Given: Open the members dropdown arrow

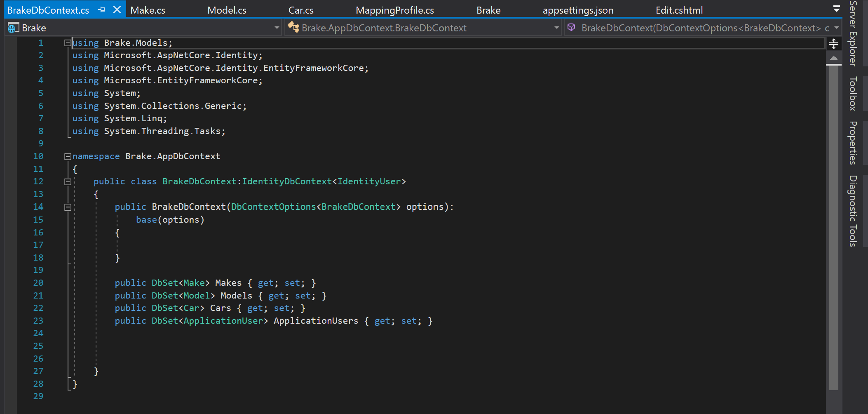Looking at the screenshot, I should click(x=837, y=28).
